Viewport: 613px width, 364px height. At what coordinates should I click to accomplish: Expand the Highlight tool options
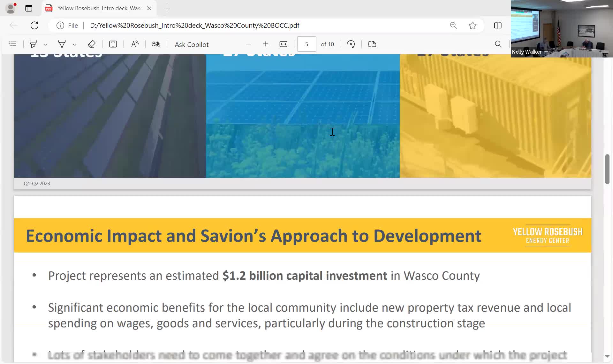(46, 44)
